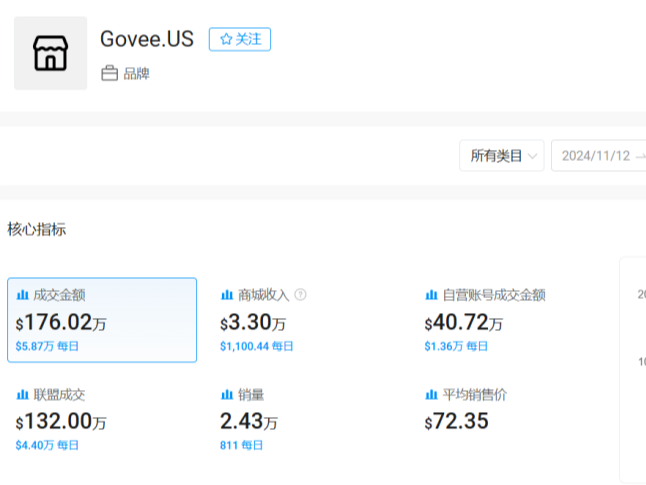Click the $3.30万 mall revenue value
Image resolution: width=646 pixels, height=485 pixels.
[253, 322]
